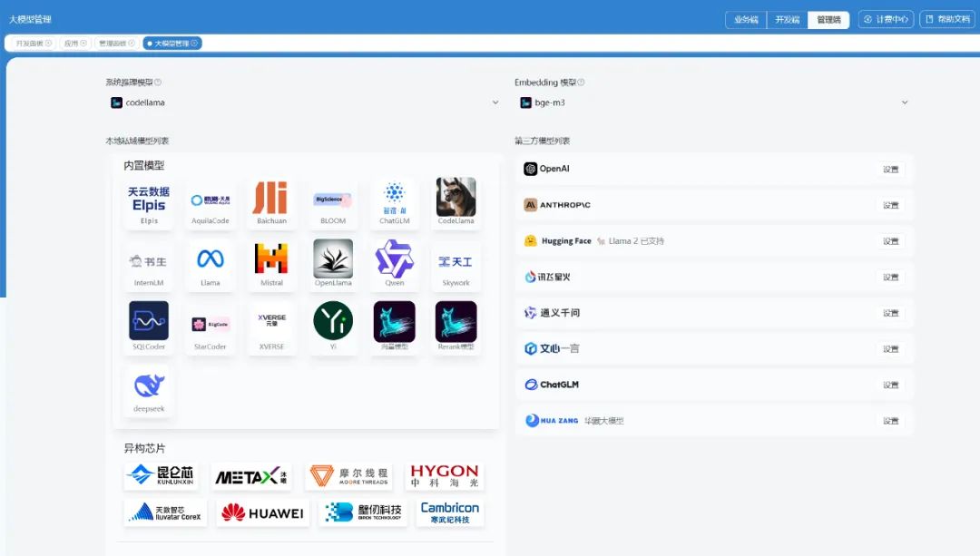Select the XVERSE model card
Screen dimensions: 980x556
pyautogui.click(x=271, y=328)
